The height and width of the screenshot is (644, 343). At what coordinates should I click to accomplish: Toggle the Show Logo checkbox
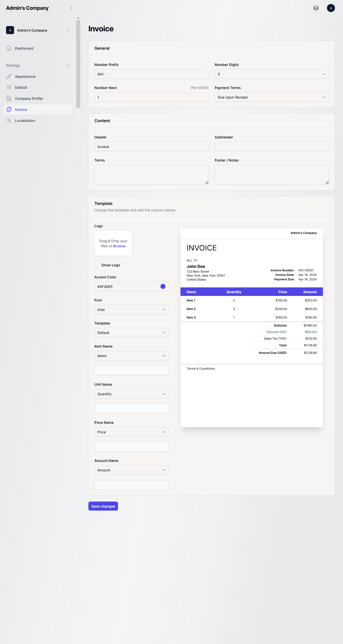click(x=96, y=265)
